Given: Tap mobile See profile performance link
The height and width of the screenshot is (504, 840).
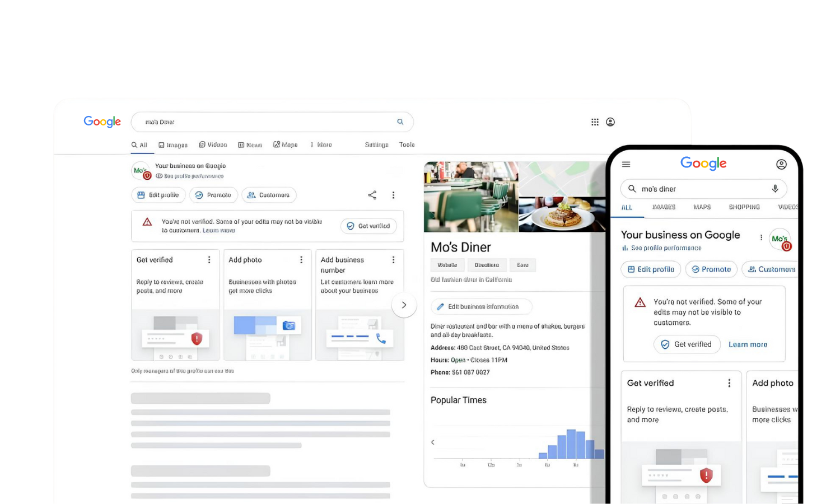Looking at the screenshot, I should 661,248.
